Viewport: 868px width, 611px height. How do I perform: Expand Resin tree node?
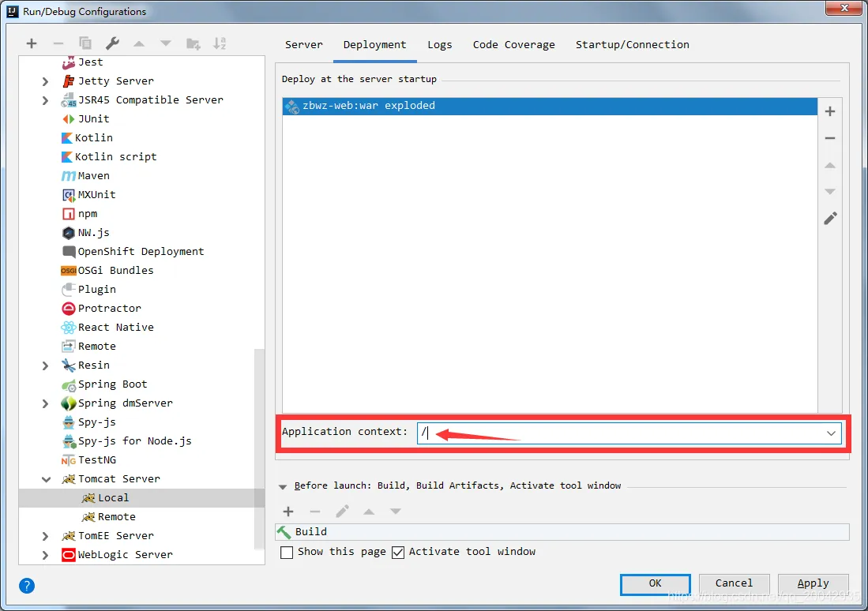pyautogui.click(x=45, y=365)
